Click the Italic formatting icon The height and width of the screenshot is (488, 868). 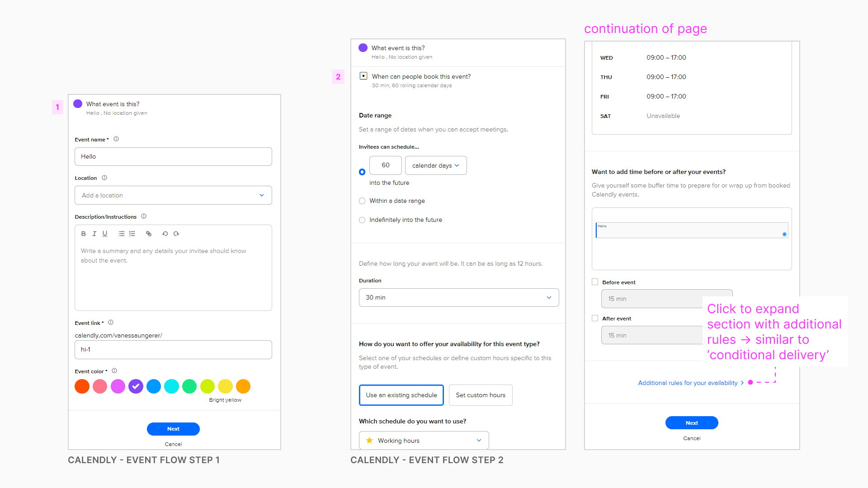click(x=94, y=234)
